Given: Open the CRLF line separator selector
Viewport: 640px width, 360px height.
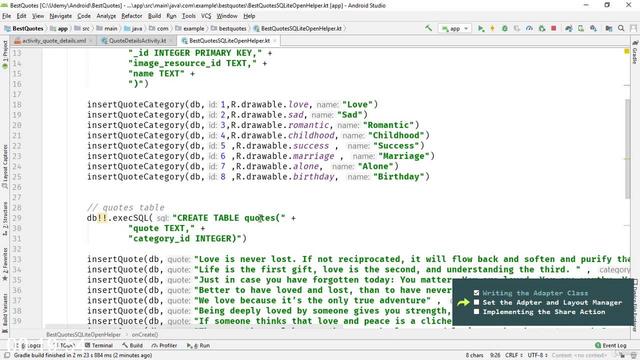Looking at the screenshot, I should [x=514, y=355].
